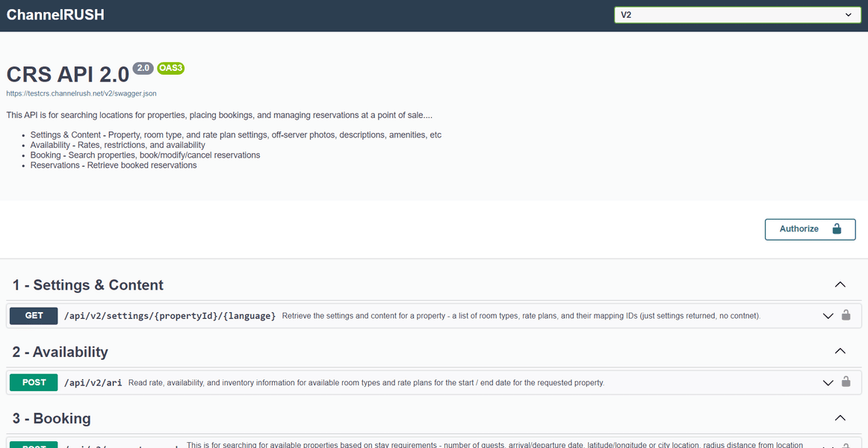This screenshot has height=448, width=868.
Task: Click the /api/v2/settings/{propertyId}/{language} path
Action: [x=170, y=316]
